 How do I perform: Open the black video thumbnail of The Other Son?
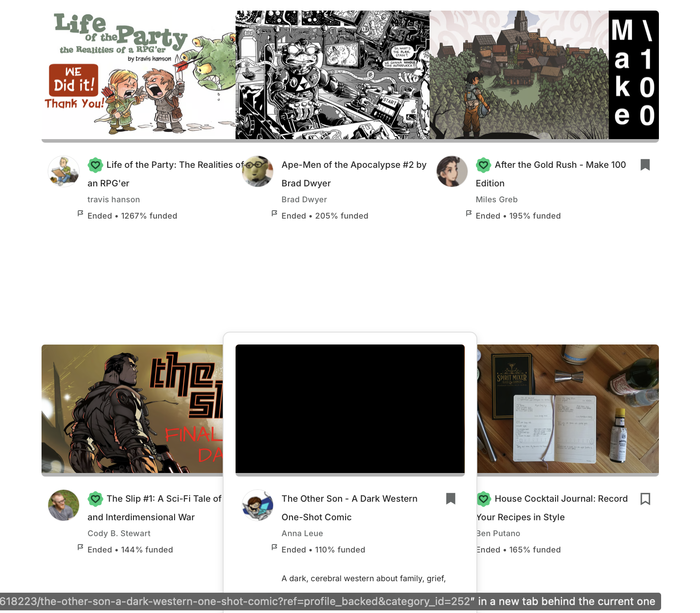pyautogui.click(x=350, y=409)
